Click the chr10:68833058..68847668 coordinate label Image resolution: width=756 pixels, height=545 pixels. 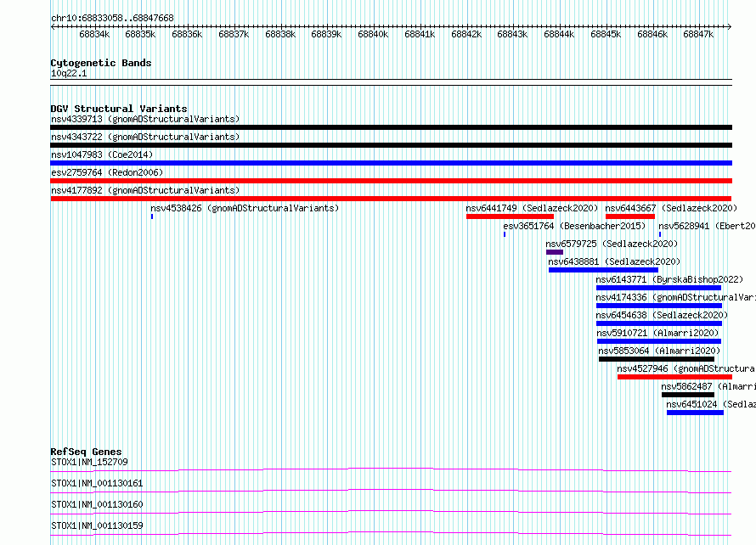(112, 18)
